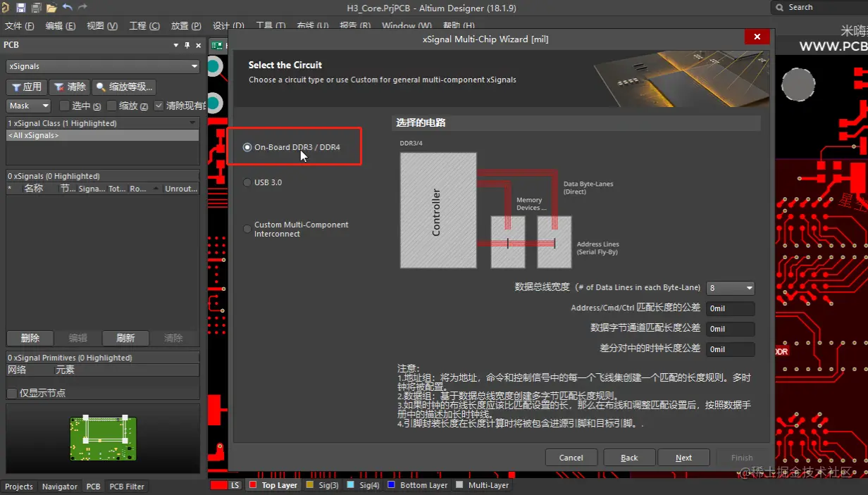The height and width of the screenshot is (495, 868).
Task: Click Cancel in the wizard
Action: pos(571,458)
